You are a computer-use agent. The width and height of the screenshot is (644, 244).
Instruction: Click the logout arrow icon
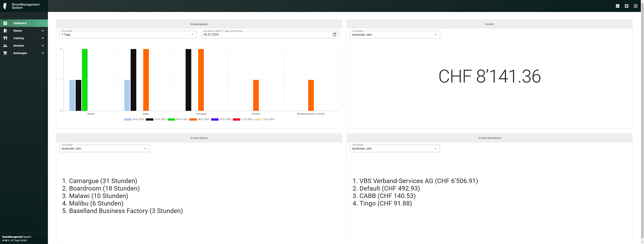coord(636,6)
